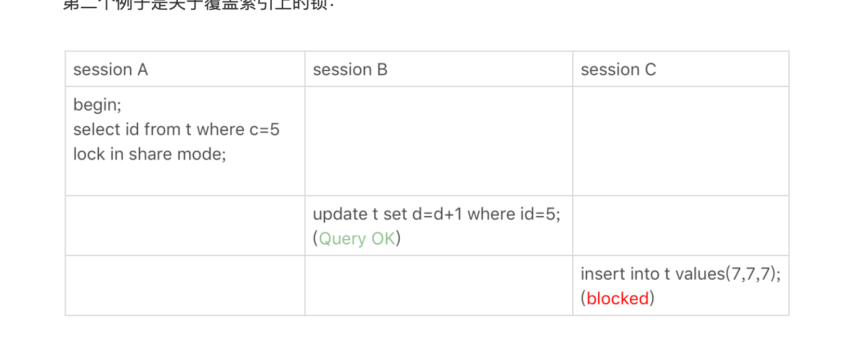Click the 'lock in share mode;' line
This screenshot has height=341, width=868.
pos(150,154)
